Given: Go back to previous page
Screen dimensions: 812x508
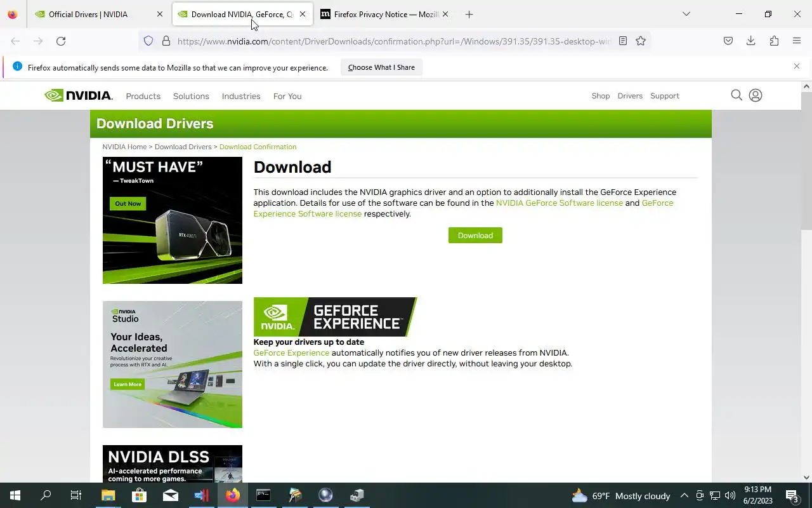Looking at the screenshot, I should coord(15,41).
